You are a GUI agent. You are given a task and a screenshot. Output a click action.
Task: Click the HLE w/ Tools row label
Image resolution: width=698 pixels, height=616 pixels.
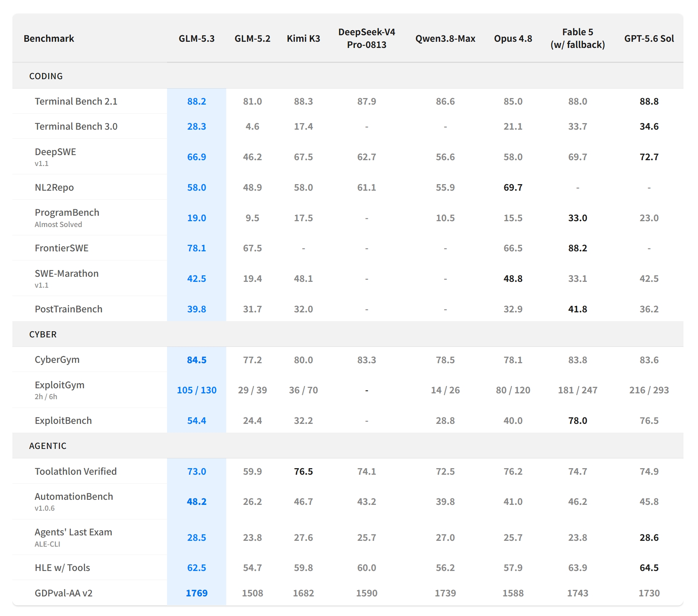pos(62,568)
